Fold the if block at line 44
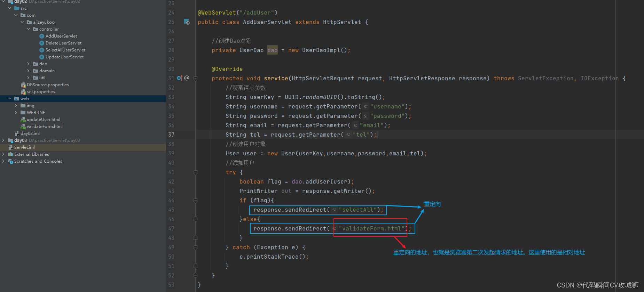Image resolution: width=644 pixels, height=292 pixels. coord(195,201)
